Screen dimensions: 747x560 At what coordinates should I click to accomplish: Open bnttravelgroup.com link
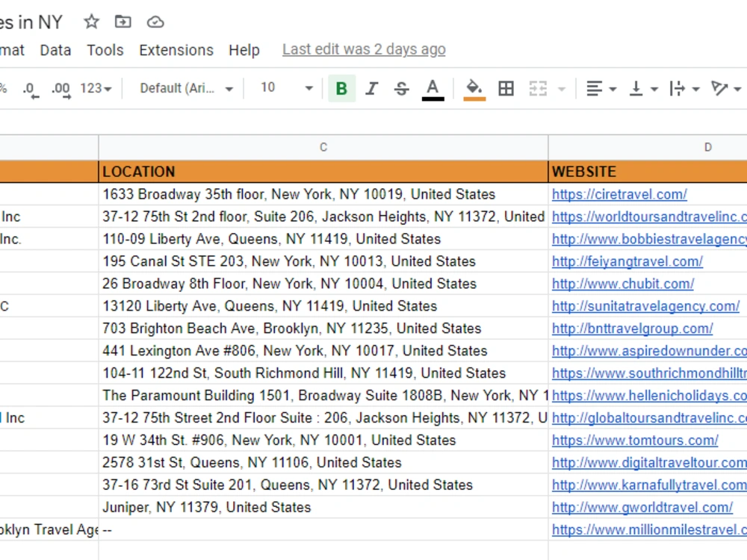click(x=632, y=329)
